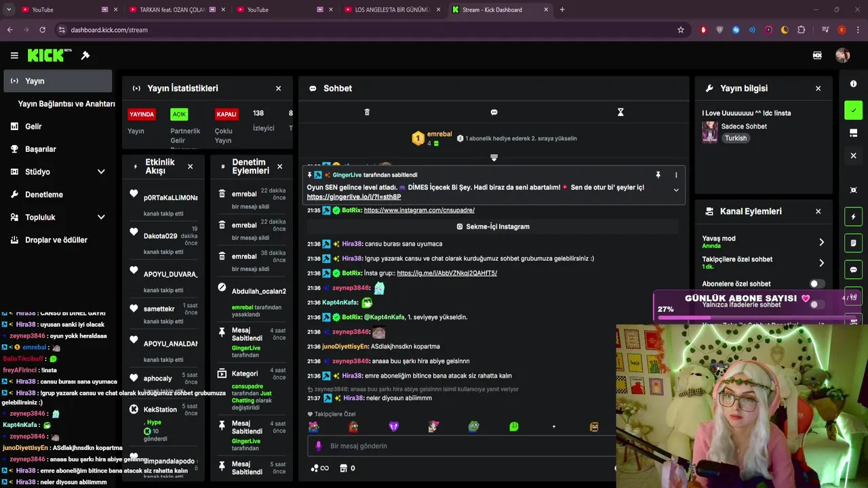Open the user avatar menu top right
This screenshot has width=868, height=488.
[842, 56]
